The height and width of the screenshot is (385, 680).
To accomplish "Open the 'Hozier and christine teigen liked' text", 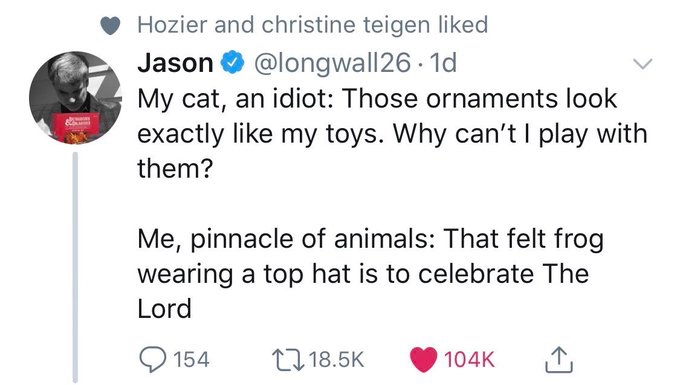I will tap(313, 25).
